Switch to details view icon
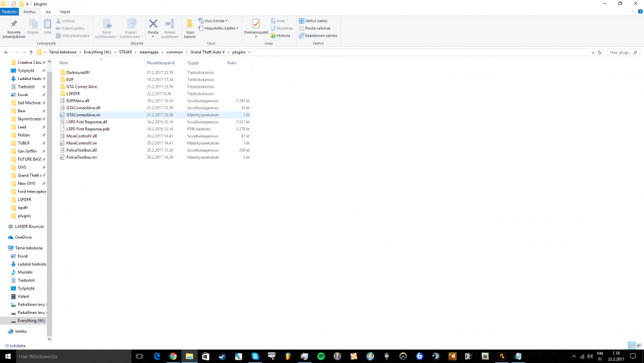This screenshot has width=644, height=363. coord(632,346)
